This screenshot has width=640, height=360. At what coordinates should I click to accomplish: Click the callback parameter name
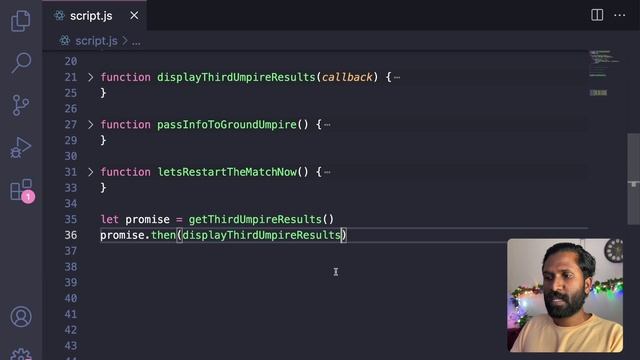click(x=347, y=77)
